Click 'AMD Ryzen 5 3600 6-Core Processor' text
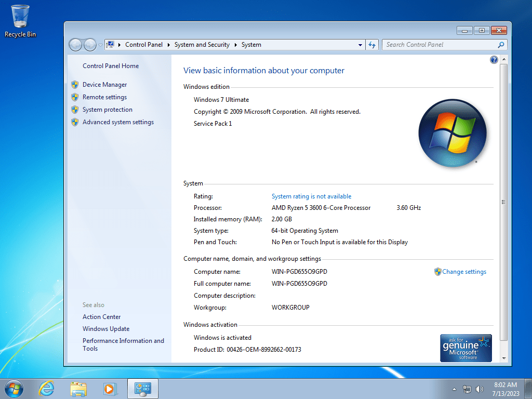Image resolution: width=532 pixels, height=399 pixels. click(321, 208)
